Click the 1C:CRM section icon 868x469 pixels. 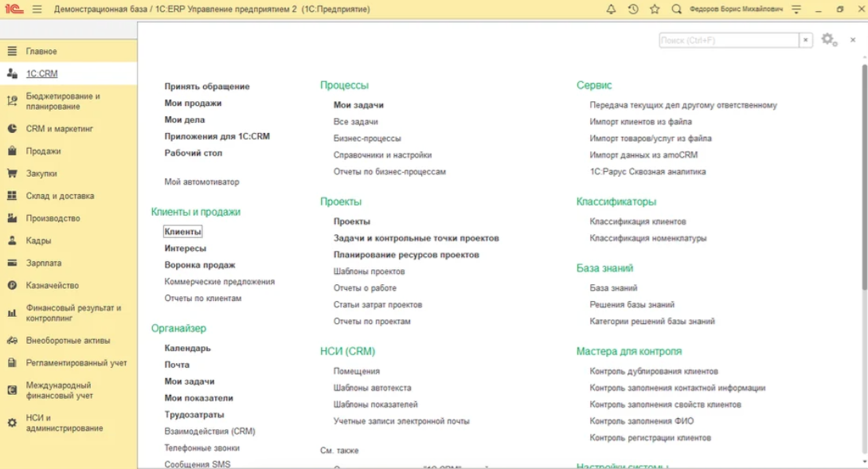[x=12, y=73]
